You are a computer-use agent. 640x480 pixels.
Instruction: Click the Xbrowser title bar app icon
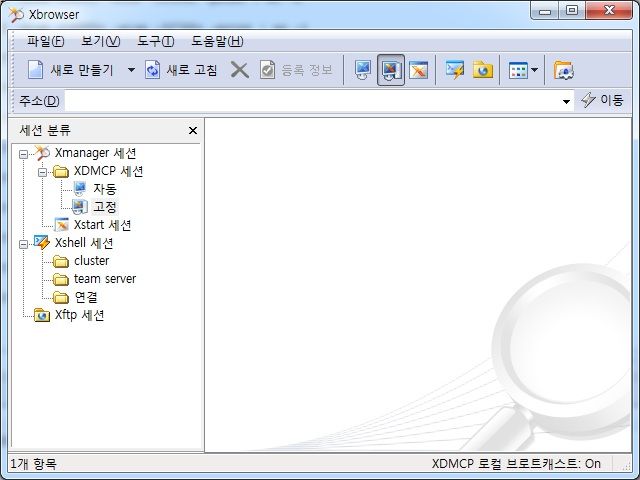16,15
